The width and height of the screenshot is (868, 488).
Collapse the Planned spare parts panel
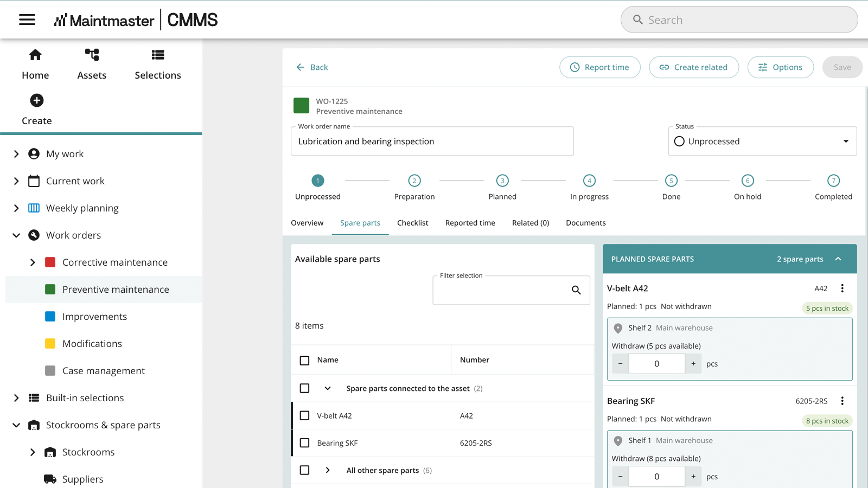(x=838, y=259)
